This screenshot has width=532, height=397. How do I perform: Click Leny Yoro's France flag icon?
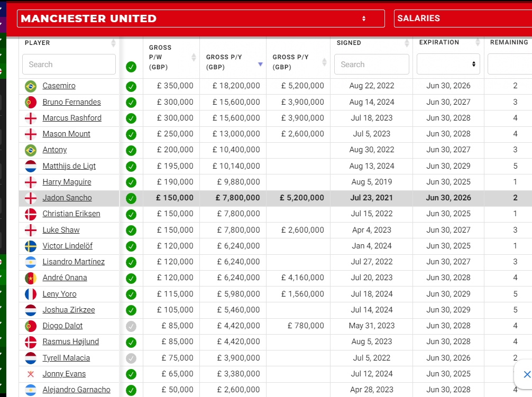click(31, 294)
